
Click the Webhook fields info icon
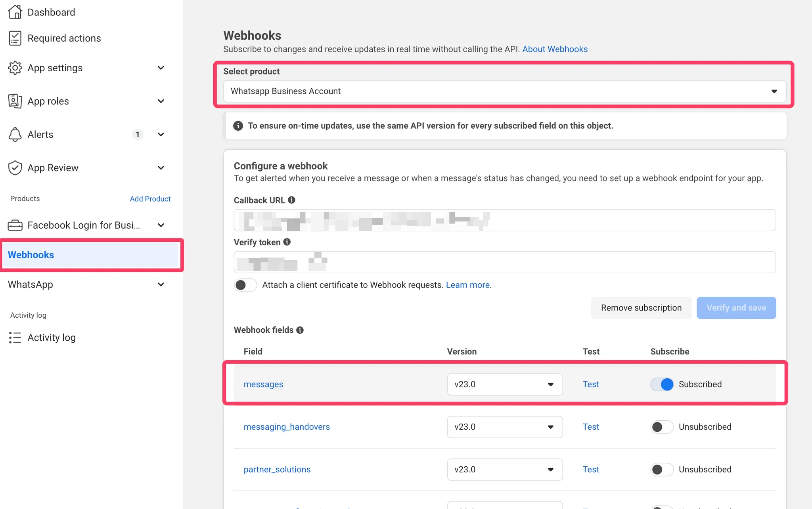300,330
